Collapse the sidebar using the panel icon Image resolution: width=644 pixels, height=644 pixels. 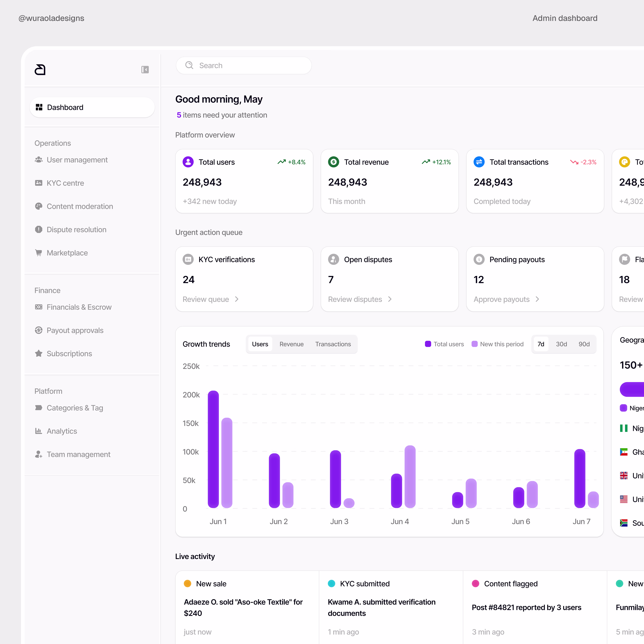145,70
